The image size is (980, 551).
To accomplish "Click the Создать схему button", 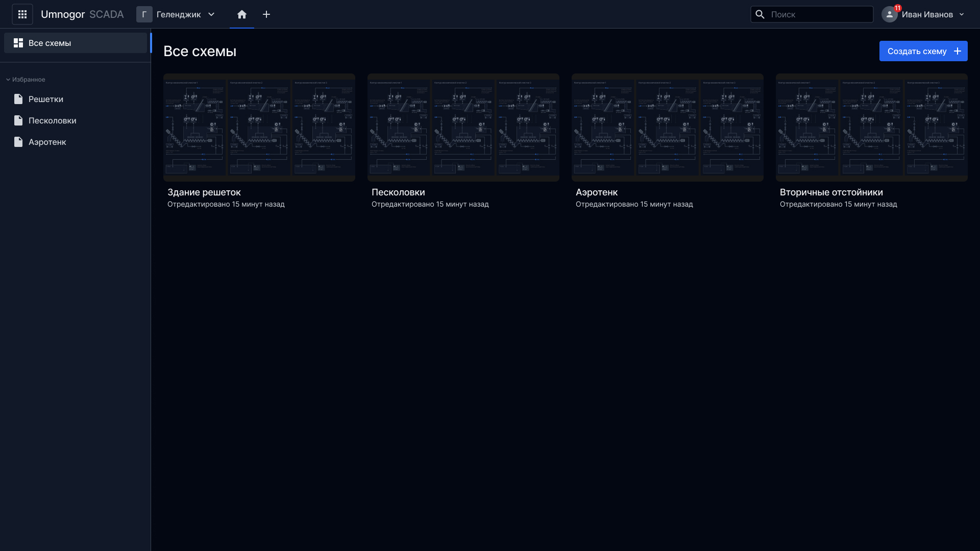I will tap(923, 51).
